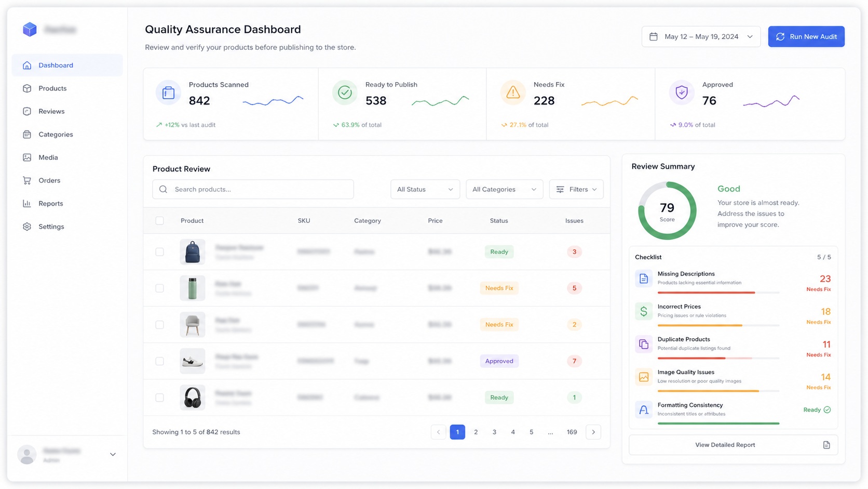
Task: Open the All Categories dropdown
Action: (504, 189)
